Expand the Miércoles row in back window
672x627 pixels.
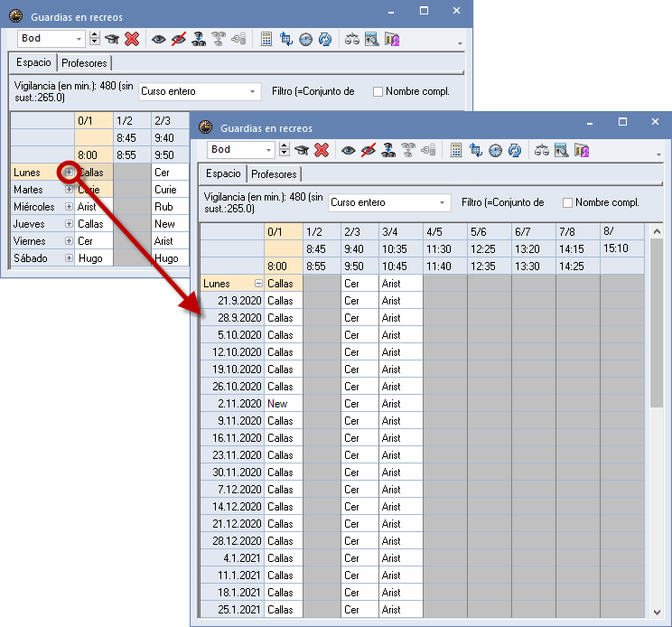[69, 207]
